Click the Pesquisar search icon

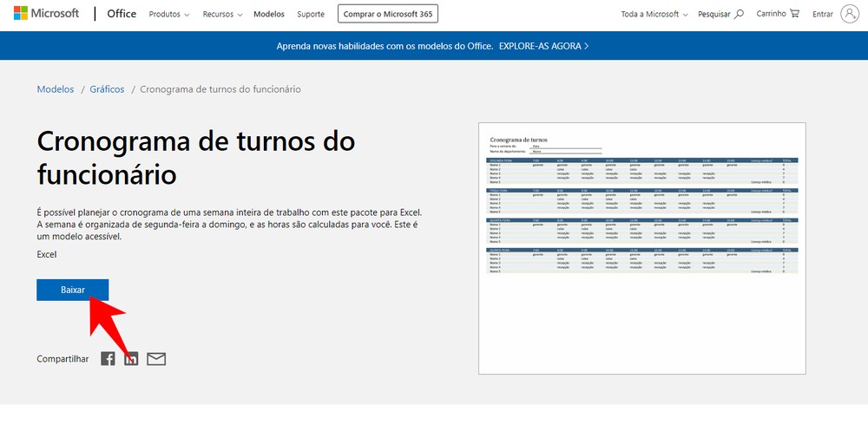point(739,15)
